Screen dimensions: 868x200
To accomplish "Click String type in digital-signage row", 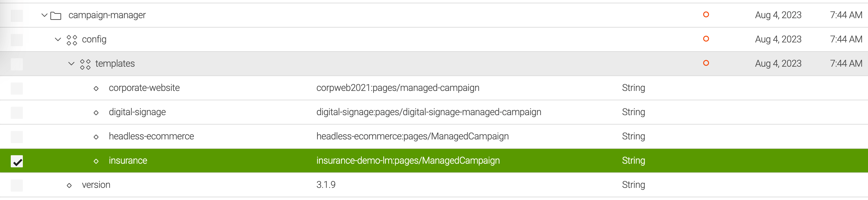I will click(634, 112).
